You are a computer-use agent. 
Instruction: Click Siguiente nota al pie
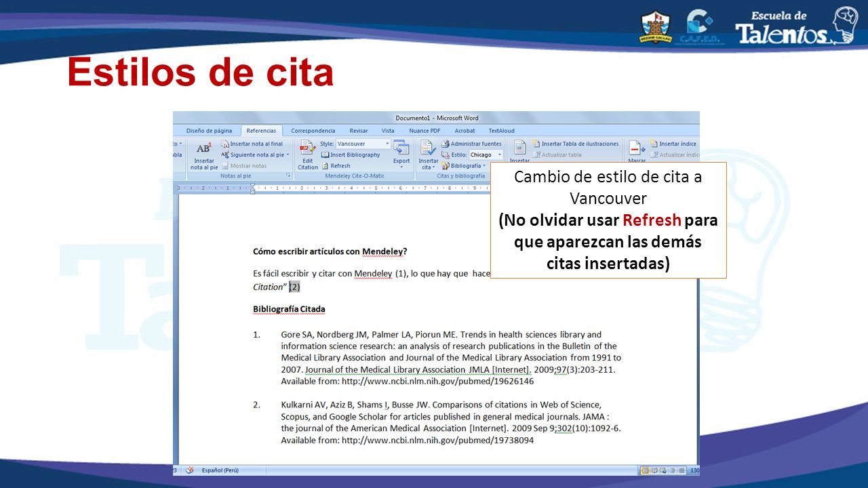(x=255, y=155)
